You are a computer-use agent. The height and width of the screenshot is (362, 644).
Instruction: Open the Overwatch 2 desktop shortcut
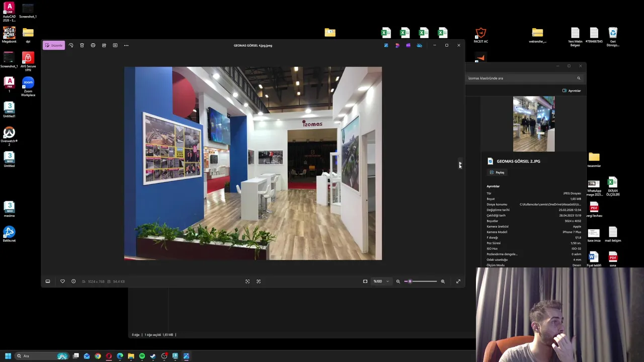point(9,136)
